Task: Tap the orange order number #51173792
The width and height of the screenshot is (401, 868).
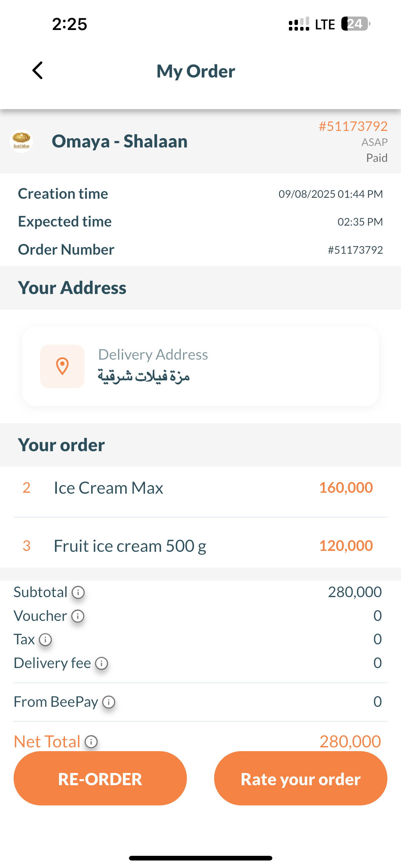Action: pyautogui.click(x=353, y=126)
